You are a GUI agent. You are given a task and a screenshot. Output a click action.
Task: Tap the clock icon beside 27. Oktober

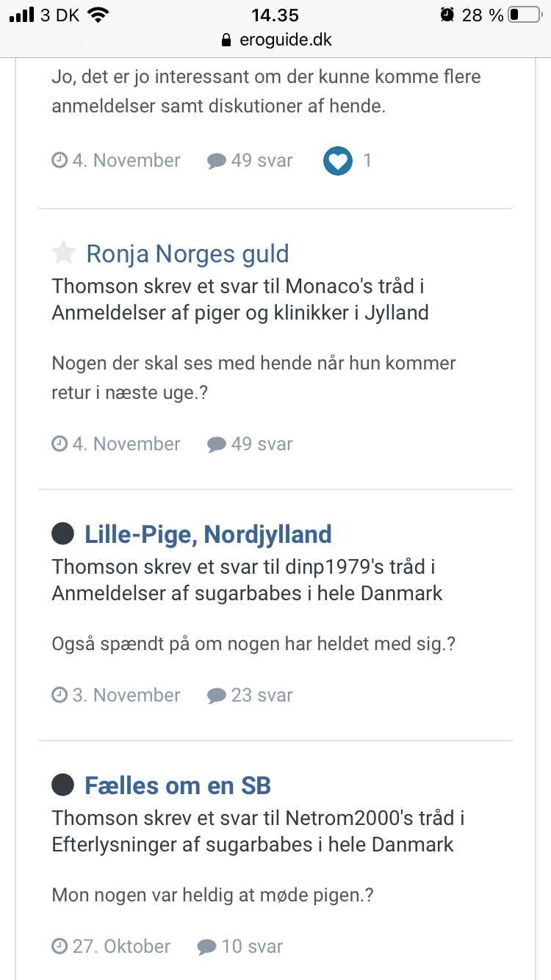[x=60, y=946]
